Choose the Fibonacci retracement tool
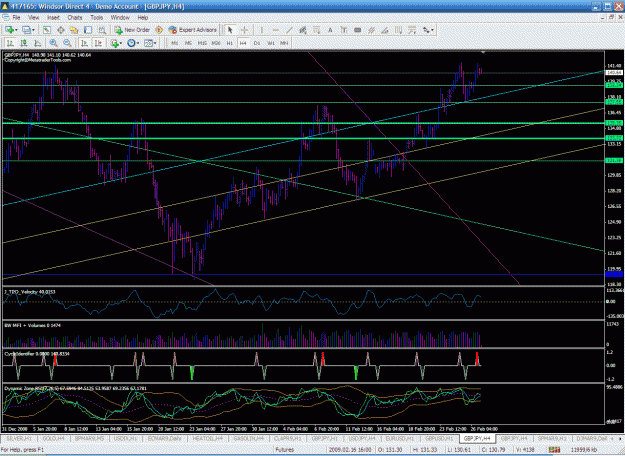 [316, 30]
